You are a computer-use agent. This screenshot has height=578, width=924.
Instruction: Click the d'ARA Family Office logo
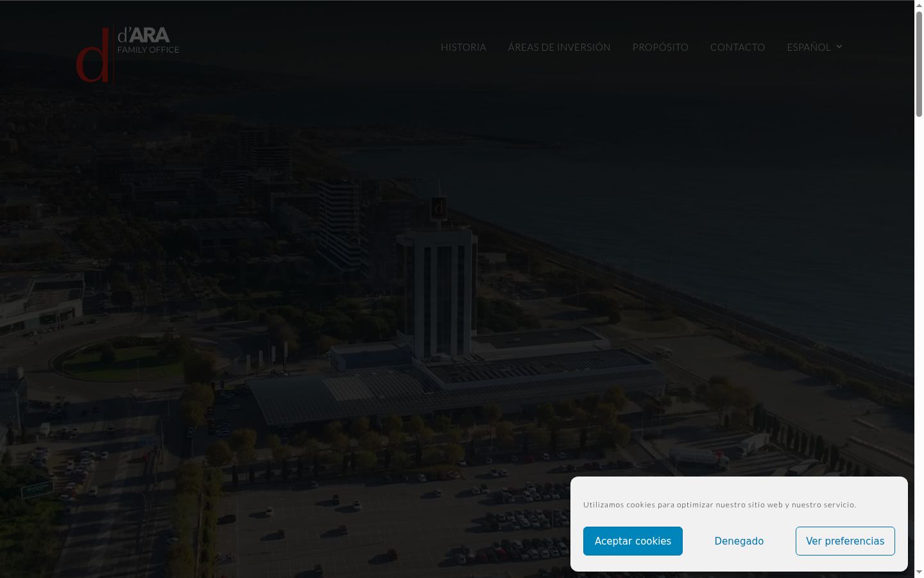(128, 55)
